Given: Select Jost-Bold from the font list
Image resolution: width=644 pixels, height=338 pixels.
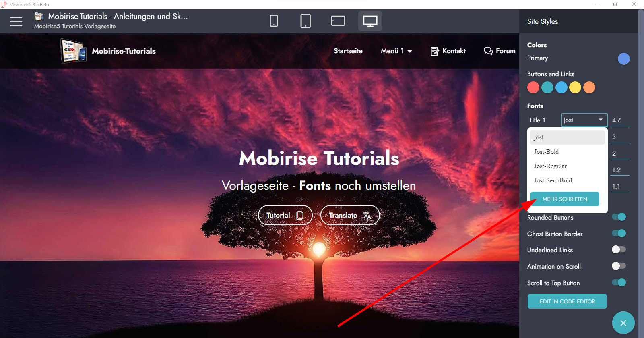Looking at the screenshot, I should [x=567, y=152].
